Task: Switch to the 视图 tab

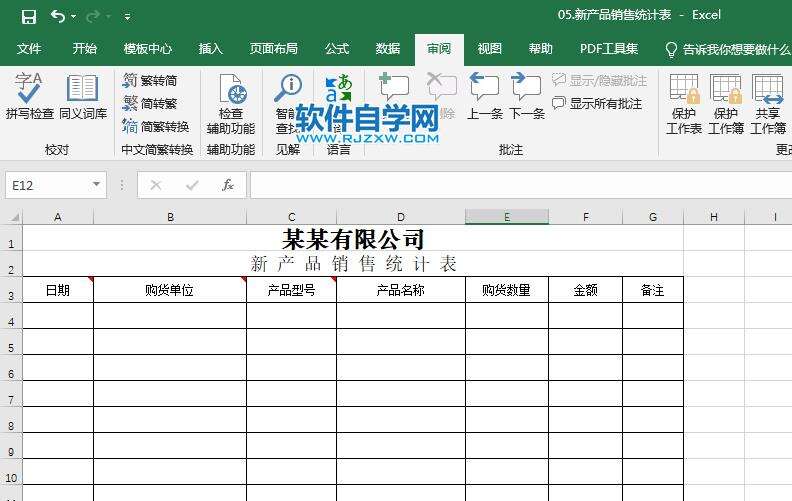Action: pyautogui.click(x=489, y=48)
